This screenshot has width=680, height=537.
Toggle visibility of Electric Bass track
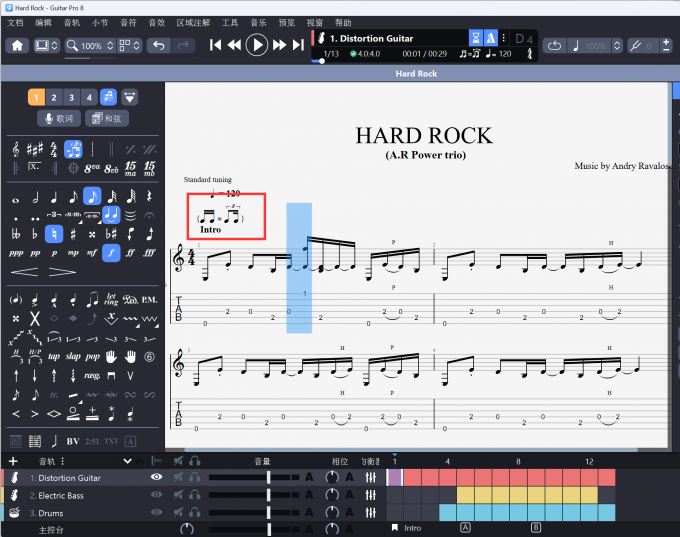point(156,495)
